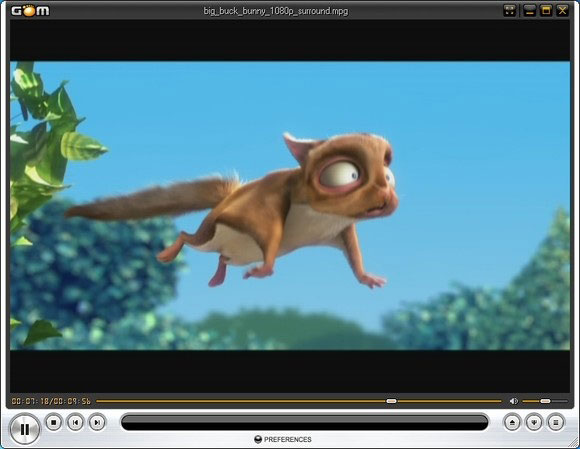The height and width of the screenshot is (449, 580).
Task: Pause the video with the large pause button
Action: point(25,429)
